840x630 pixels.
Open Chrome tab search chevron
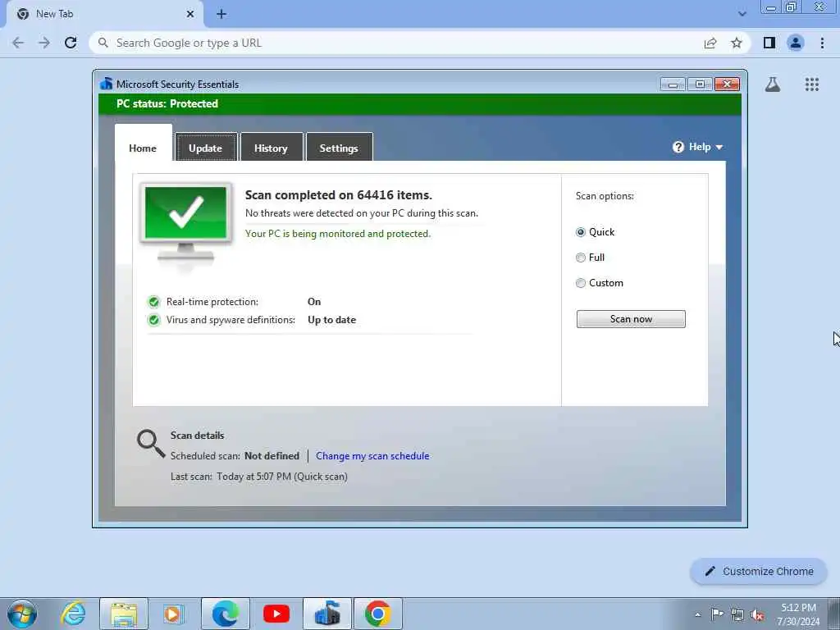click(742, 14)
